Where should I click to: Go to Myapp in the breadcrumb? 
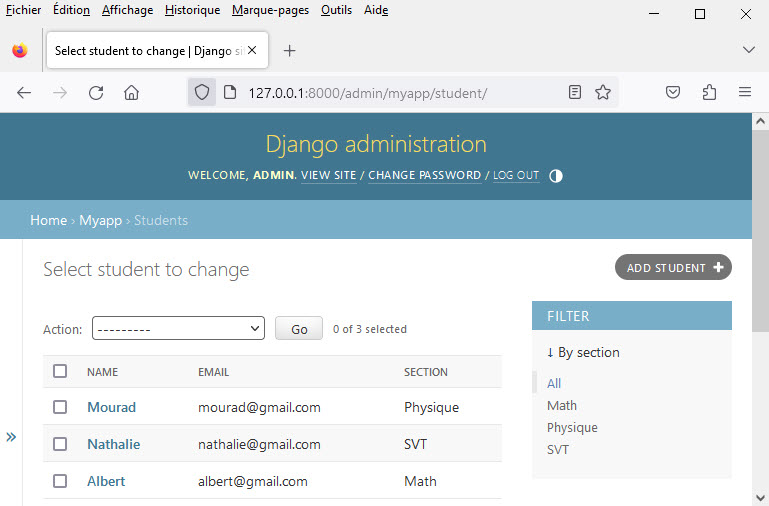coord(101,220)
